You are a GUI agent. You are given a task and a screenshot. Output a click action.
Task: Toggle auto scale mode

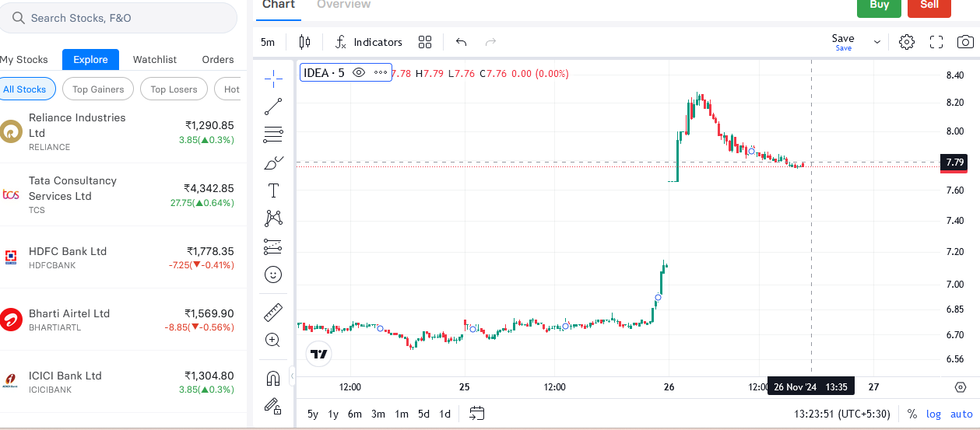point(961,414)
